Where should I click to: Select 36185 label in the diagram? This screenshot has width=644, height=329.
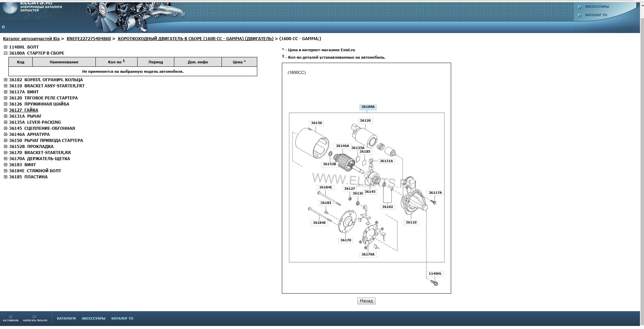365,152
